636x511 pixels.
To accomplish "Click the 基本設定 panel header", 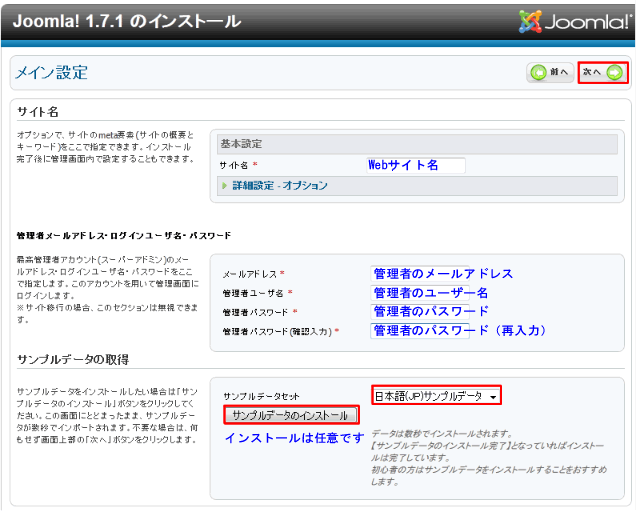I will click(417, 144).
